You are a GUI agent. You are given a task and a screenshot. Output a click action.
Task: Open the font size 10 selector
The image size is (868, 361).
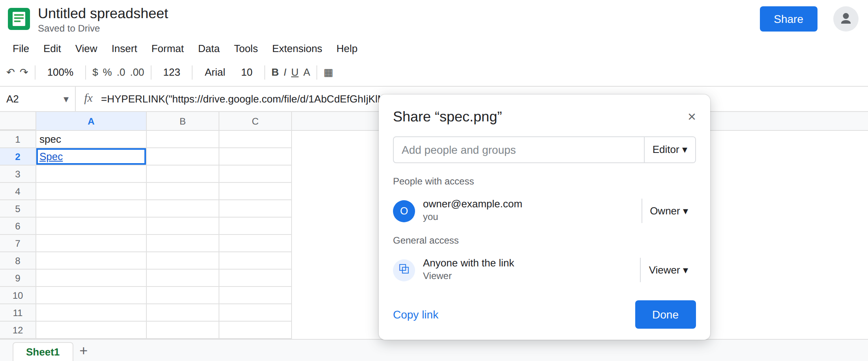[247, 72]
